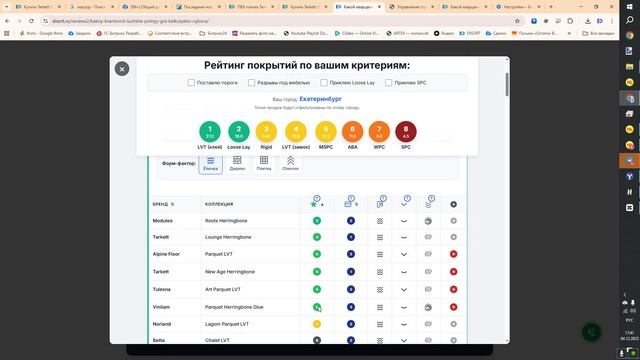The image size is (640, 360).
Task: Bookmark this page with star icon
Action: tap(517, 21)
